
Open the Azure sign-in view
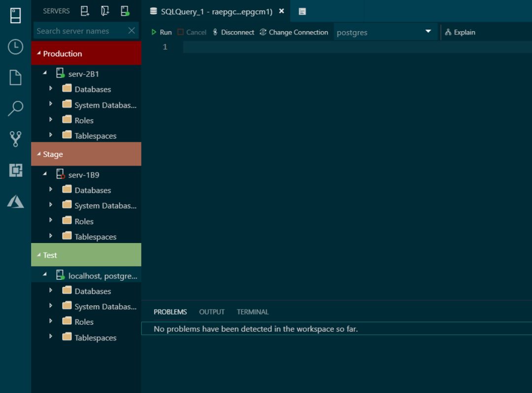(x=15, y=201)
